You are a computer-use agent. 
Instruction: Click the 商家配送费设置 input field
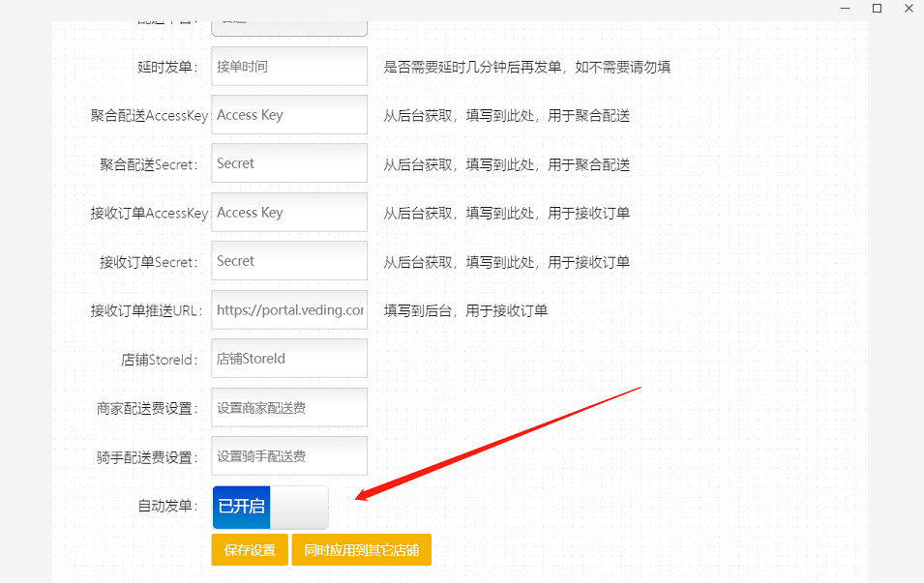coord(289,408)
